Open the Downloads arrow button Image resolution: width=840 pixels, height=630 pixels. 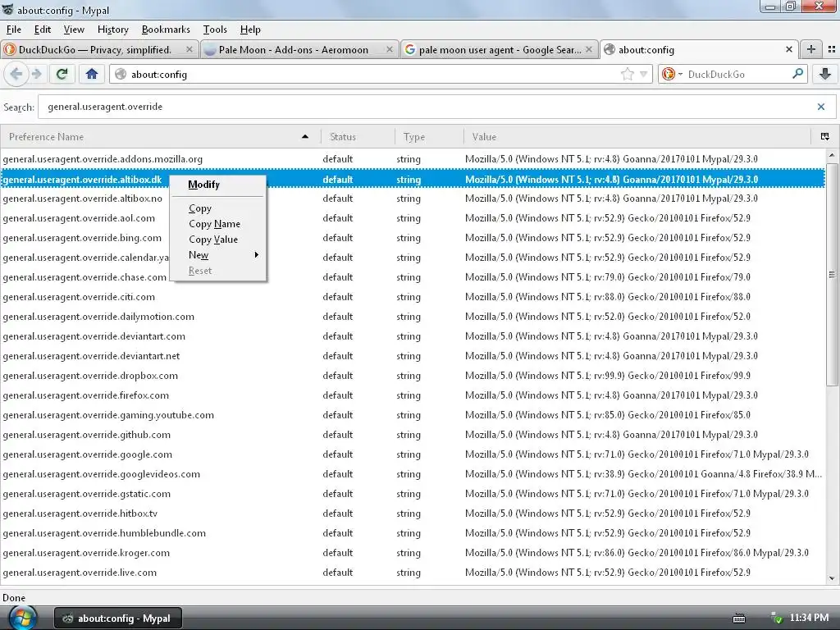[x=825, y=74]
